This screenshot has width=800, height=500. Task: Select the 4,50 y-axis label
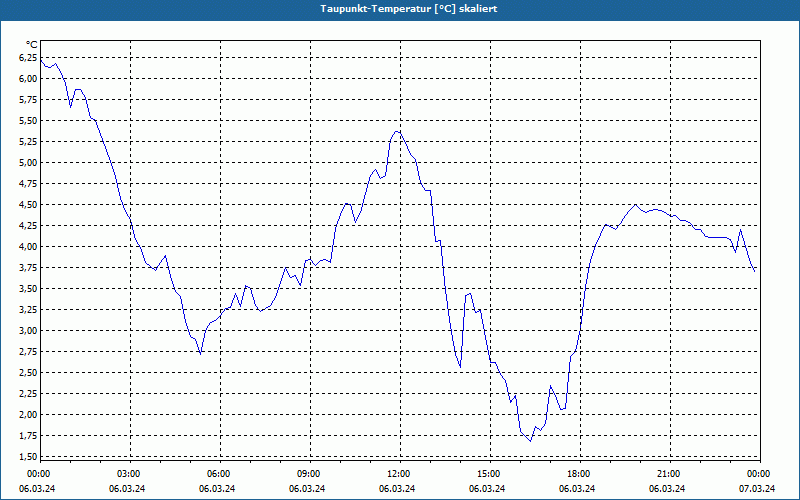point(28,205)
